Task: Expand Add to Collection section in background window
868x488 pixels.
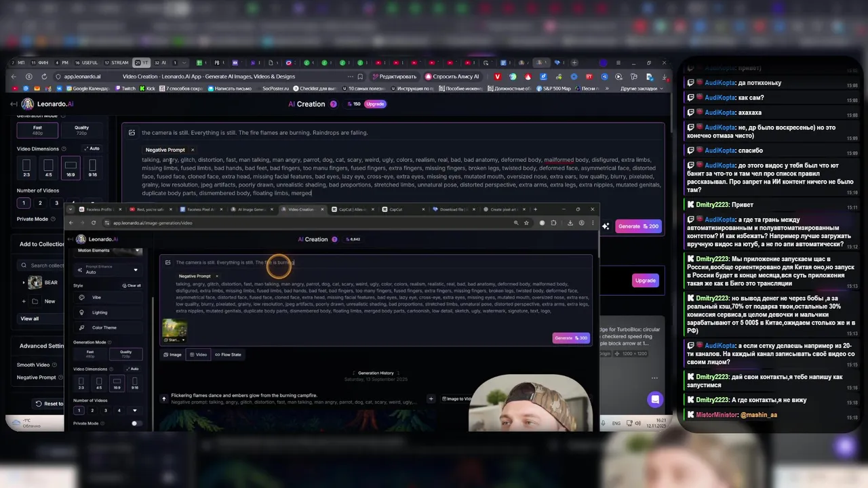Action: (41, 244)
